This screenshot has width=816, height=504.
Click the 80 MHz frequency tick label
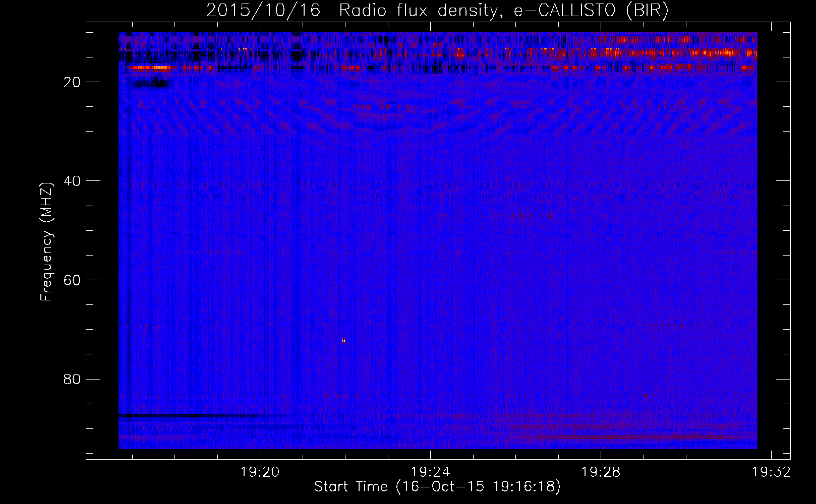click(x=72, y=379)
